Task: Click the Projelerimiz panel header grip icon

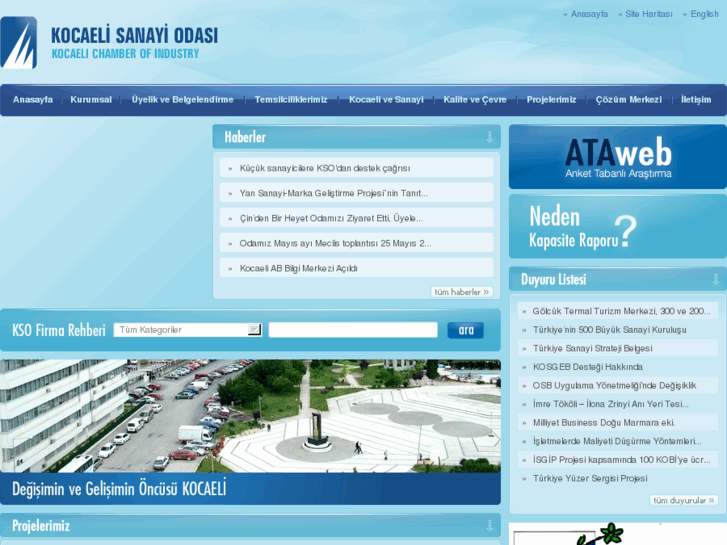Action: coord(490,526)
